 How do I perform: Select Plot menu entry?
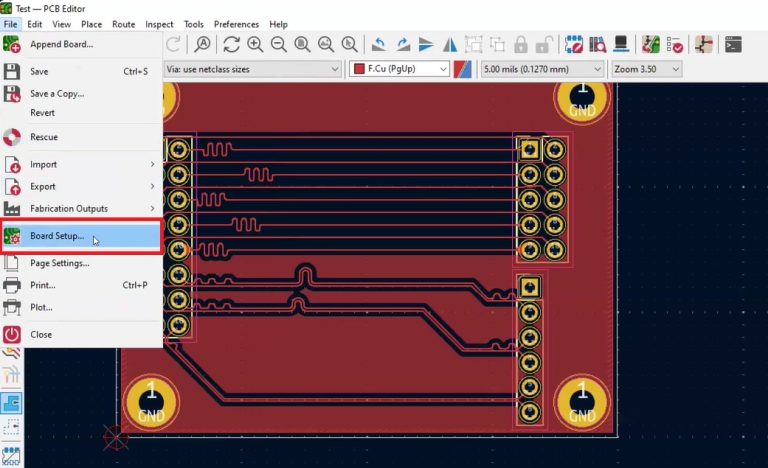coord(81,307)
